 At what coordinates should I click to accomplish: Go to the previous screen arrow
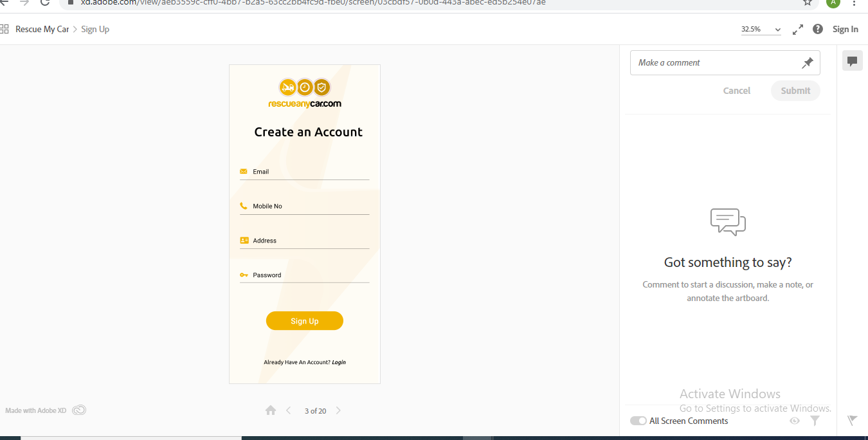tap(289, 410)
